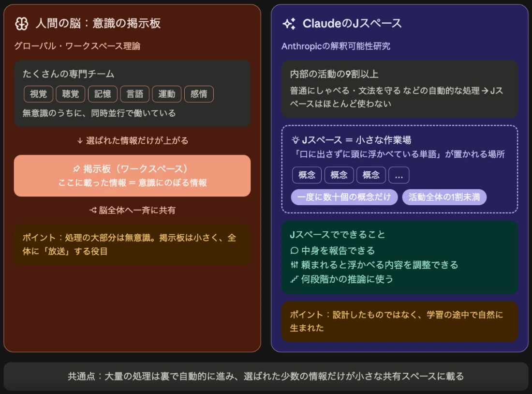532x394 pixels.
Task: Click the sliders icon by 頼まれると浮かべる内容を調整できる
Action: click(x=294, y=265)
